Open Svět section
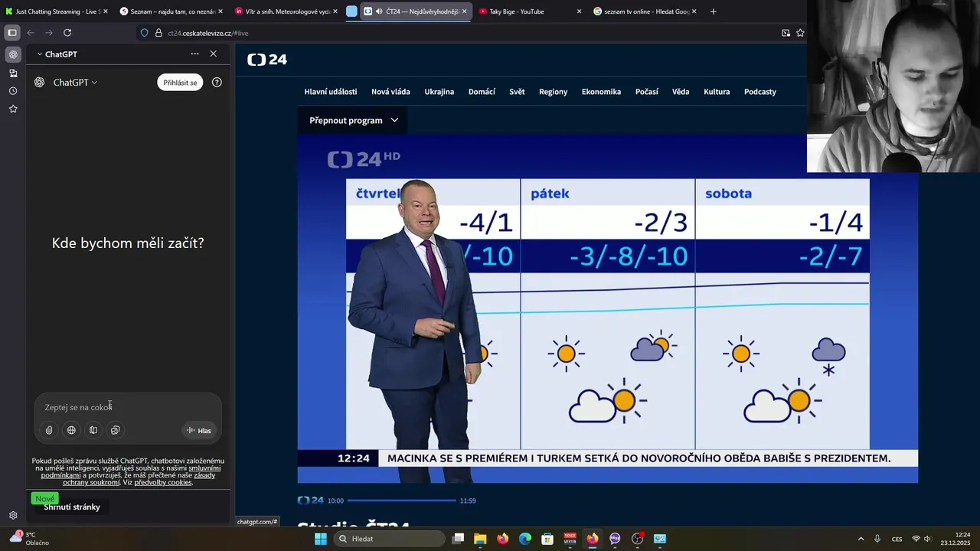This screenshot has height=551, width=980. click(x=517, y=92)
